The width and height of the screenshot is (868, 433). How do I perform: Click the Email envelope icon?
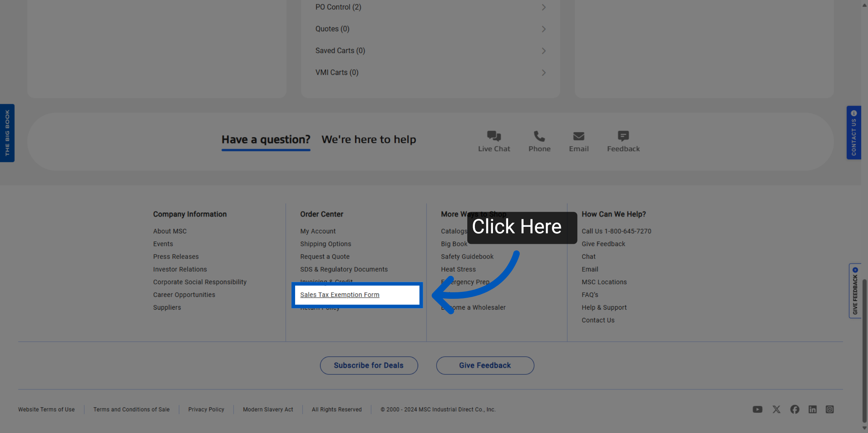pyautogui.click(x=579, y=136)
